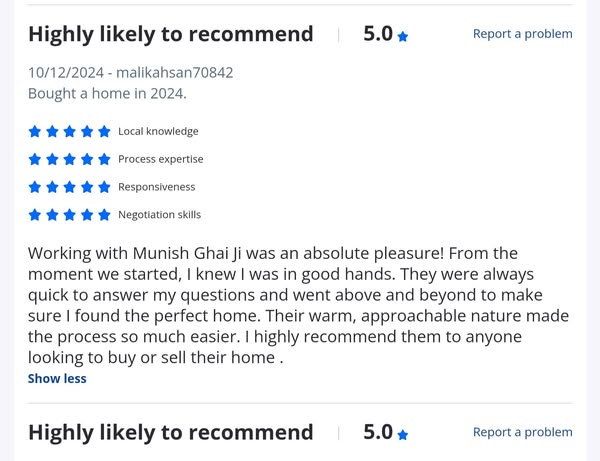
Task: Click the fourth star of Negotiation skills rating
Action: [87, 215]
